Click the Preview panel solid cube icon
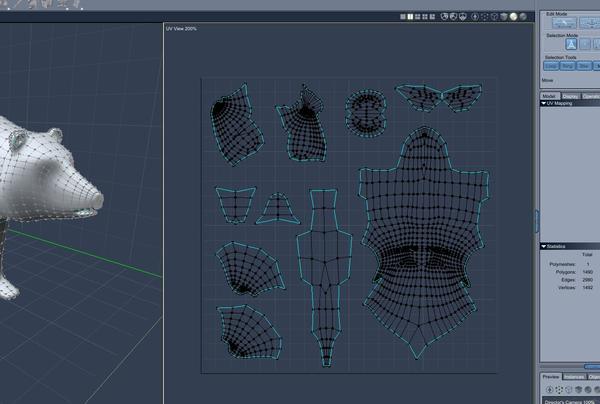This screenshot has width=600, height=404. (579, 390)
